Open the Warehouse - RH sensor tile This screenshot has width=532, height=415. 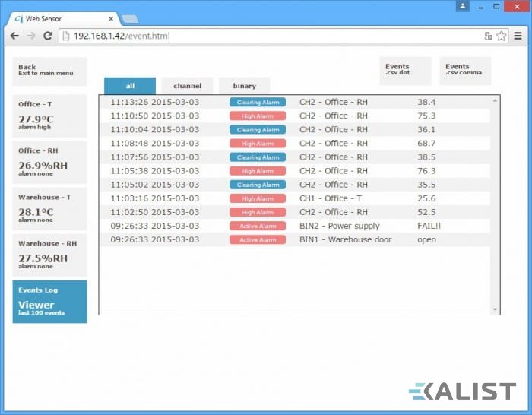(x=49, y=255)
